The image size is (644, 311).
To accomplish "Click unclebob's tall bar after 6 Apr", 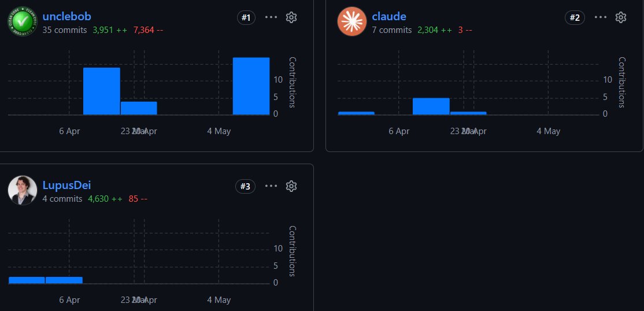I will [101, 91].
